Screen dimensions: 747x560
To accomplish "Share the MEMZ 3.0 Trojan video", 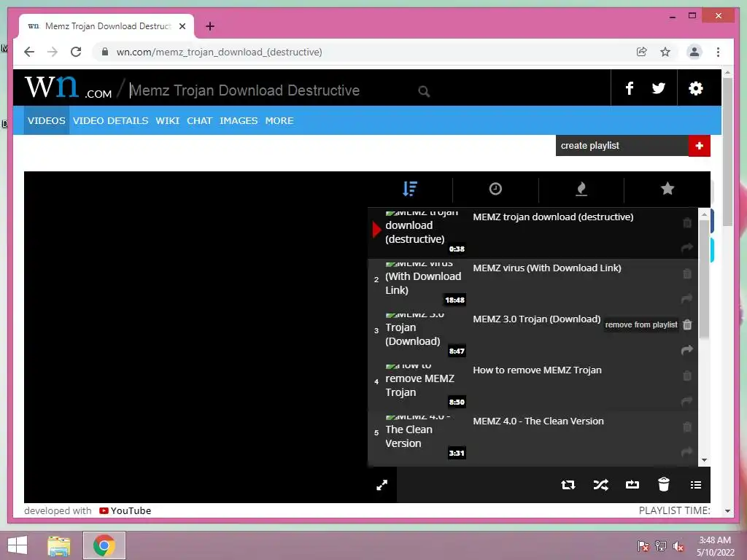I will click(687, 350).
